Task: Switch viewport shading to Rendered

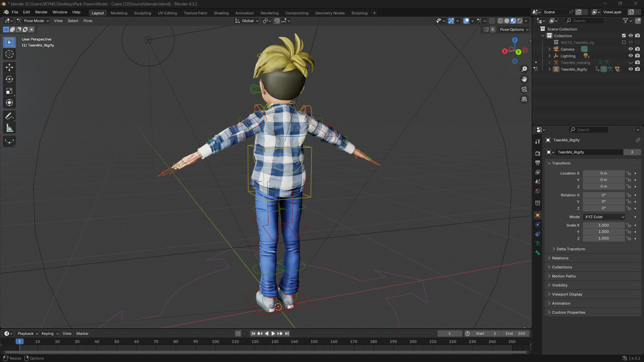Action: (520, 21)
